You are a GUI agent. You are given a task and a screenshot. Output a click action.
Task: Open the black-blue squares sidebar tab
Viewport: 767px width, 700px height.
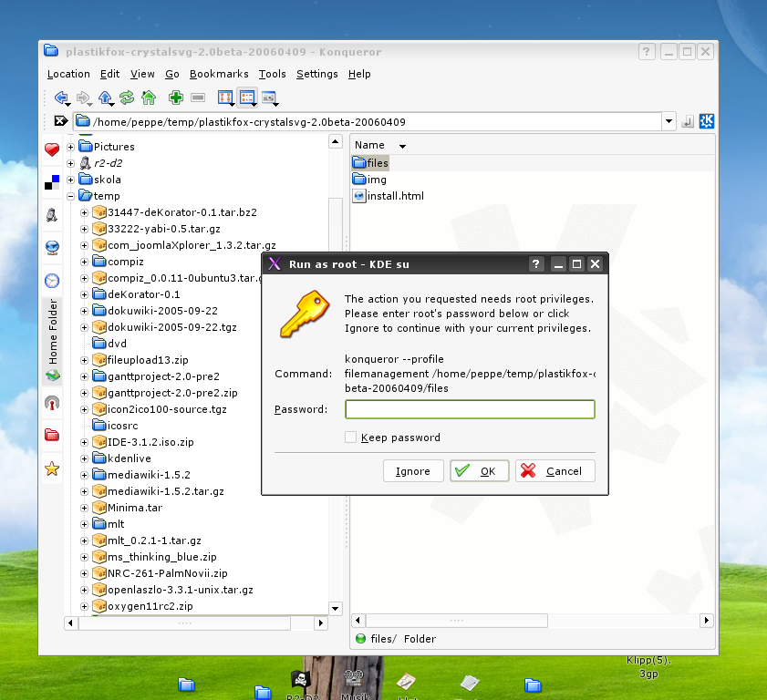point(52,182)
